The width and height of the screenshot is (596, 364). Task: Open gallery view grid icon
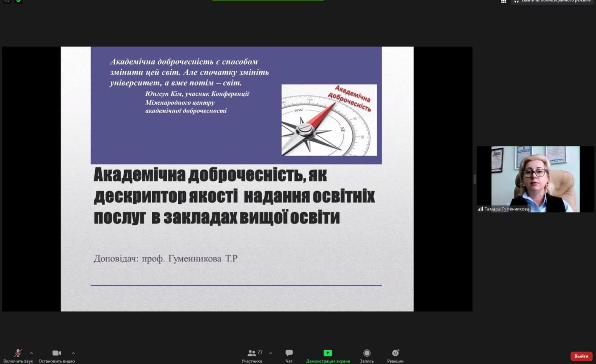coord(504,1)
